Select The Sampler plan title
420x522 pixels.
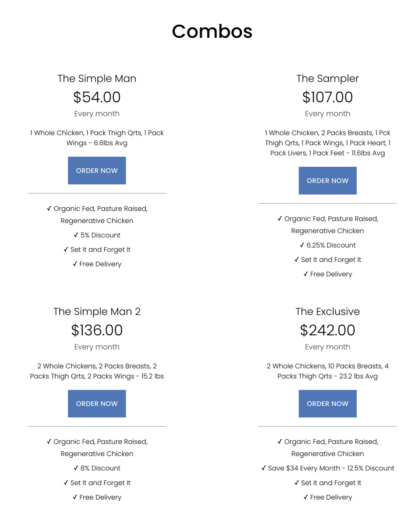pos(327,79)
